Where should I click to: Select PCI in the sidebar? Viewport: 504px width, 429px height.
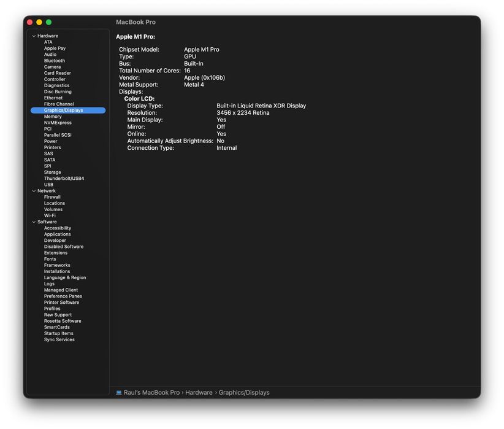coord(48,129)
